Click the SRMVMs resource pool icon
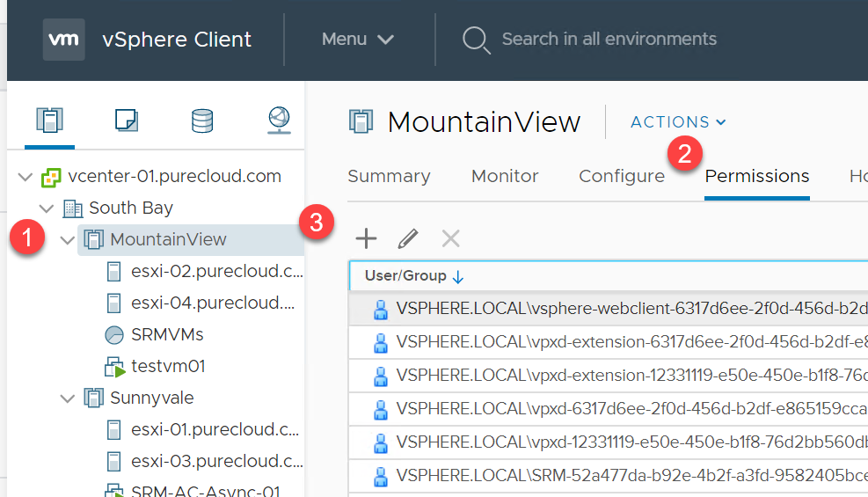 114,335
